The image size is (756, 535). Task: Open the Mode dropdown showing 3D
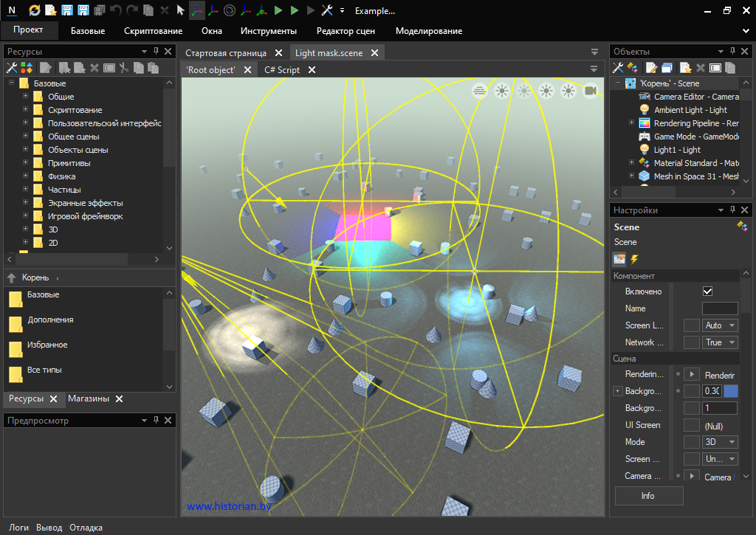point(720,442)
